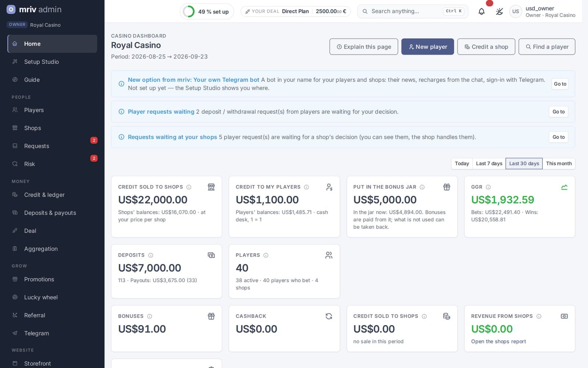Click the info icon beside GGR
This screenshot has width=588, height=368.
(488, 187)
